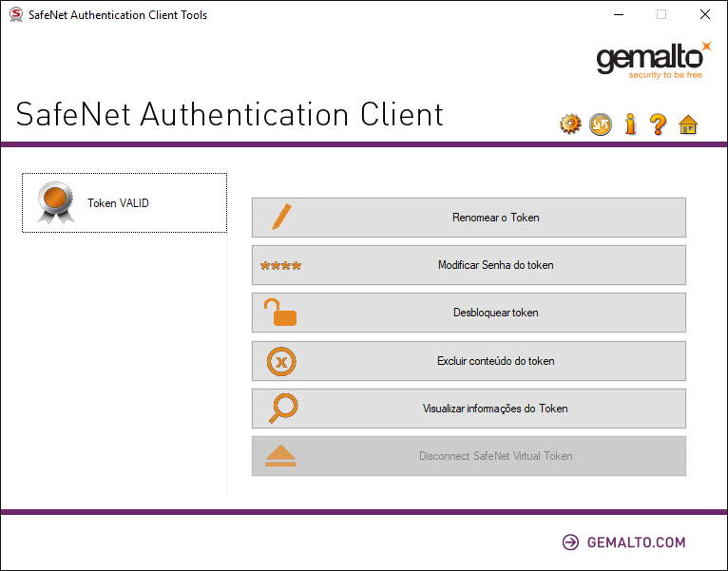The width and height of the screenshot is (728, 571).
Task: Click the pencil icon for renaming the token
Action: click(x=280, y=218)
